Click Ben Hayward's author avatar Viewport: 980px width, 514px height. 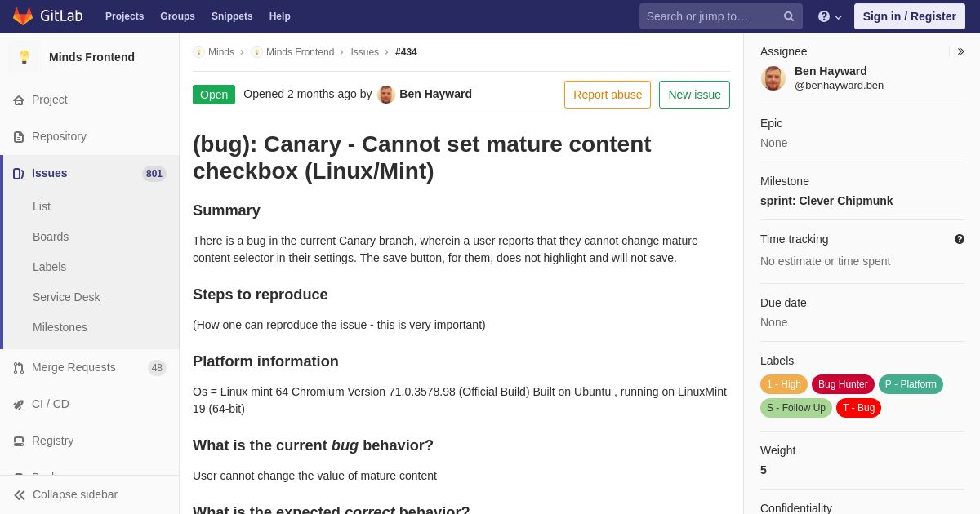[386, 95]
